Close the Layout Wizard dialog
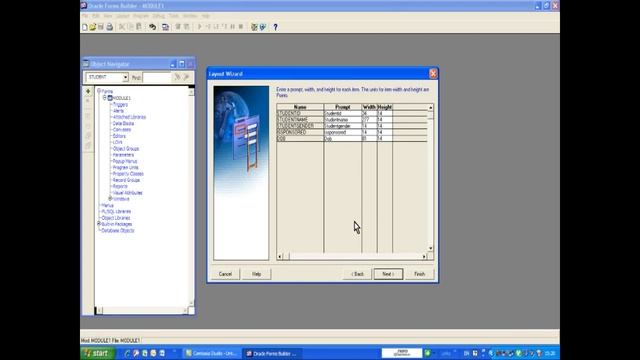This screenshot has height=360, width=640. click(433, 73)
